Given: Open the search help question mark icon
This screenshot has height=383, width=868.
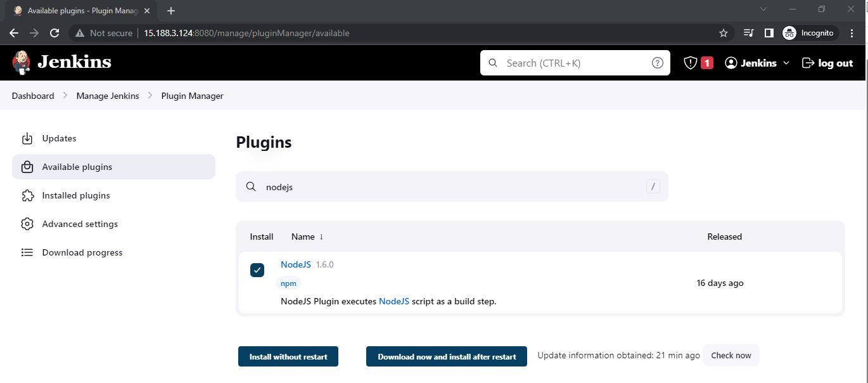Looking at the screenshot, I should pyautogui.click(x=657, y=62).
